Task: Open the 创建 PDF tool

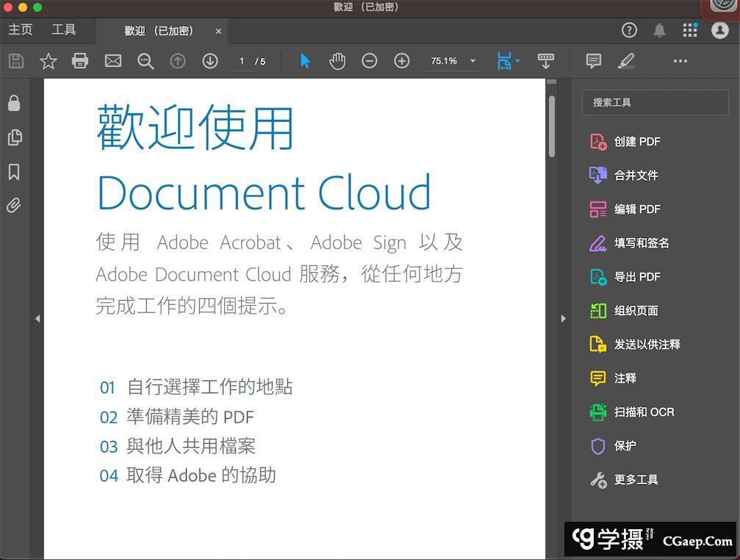Action: point(637,142)
